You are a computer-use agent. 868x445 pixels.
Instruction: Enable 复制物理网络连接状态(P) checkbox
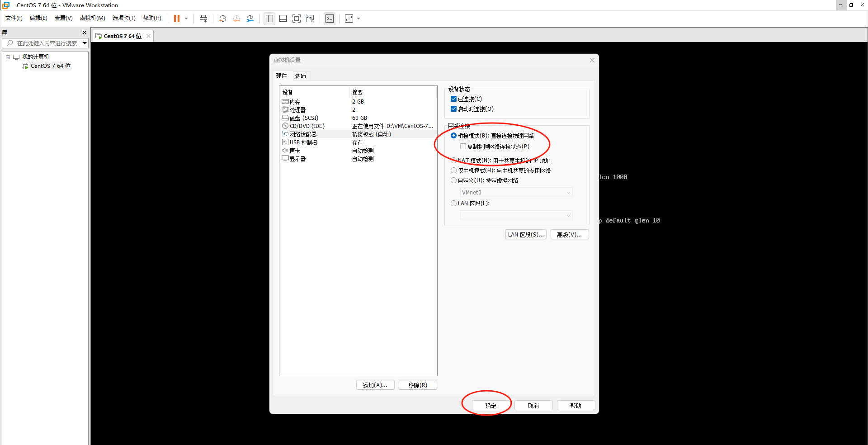[x=463, y=147]
